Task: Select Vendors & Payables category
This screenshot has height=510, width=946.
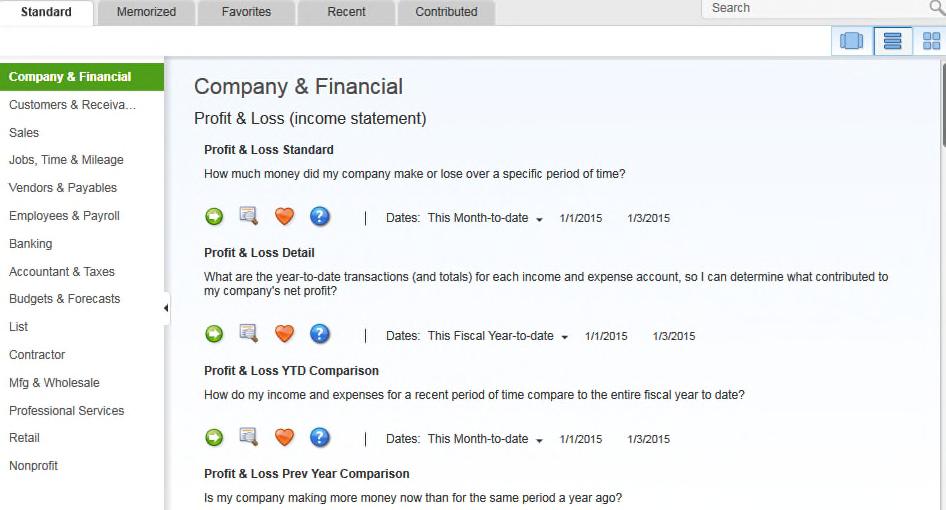Action: [63, 188]
